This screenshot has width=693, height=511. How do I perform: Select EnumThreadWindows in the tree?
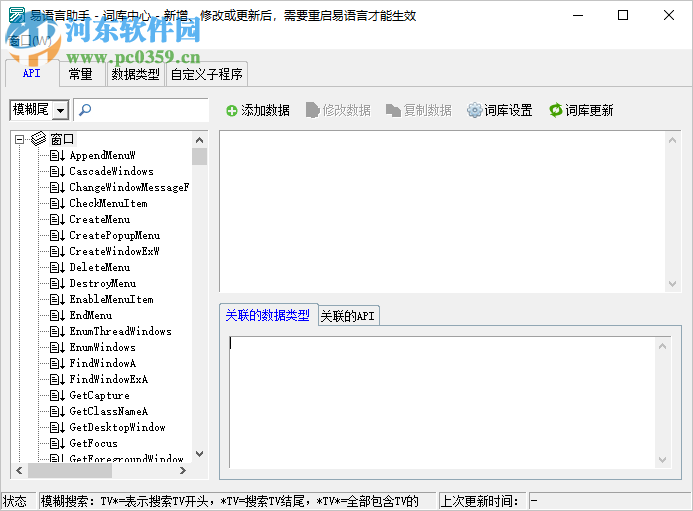(120, 332)
